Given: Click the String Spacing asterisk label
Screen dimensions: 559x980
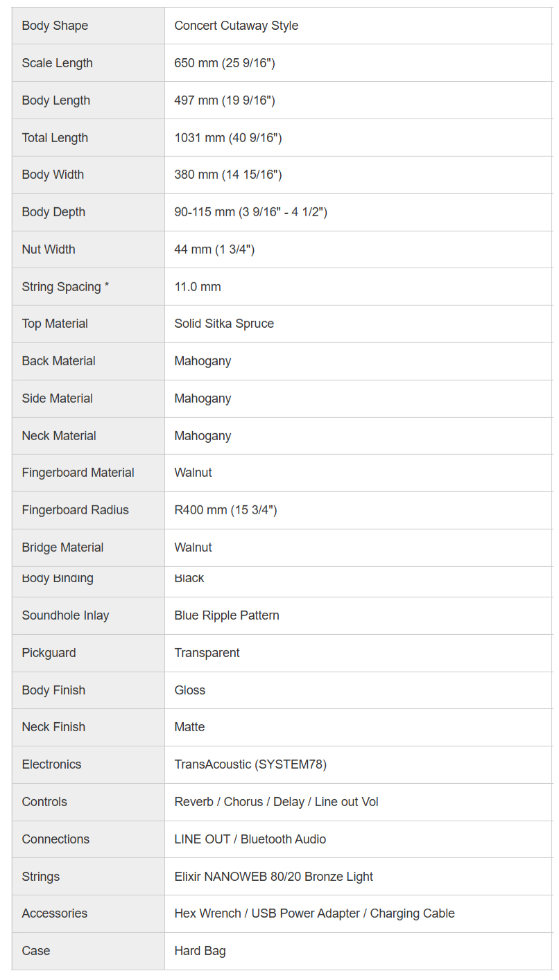Looking at the screenshot, I should pos(65,287).
